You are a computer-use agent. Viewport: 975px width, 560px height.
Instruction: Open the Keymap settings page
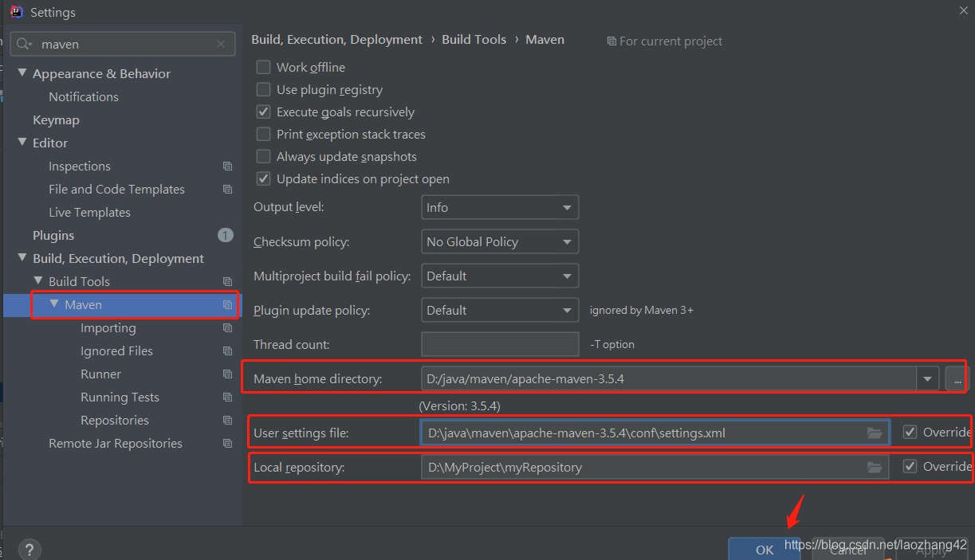56,120
